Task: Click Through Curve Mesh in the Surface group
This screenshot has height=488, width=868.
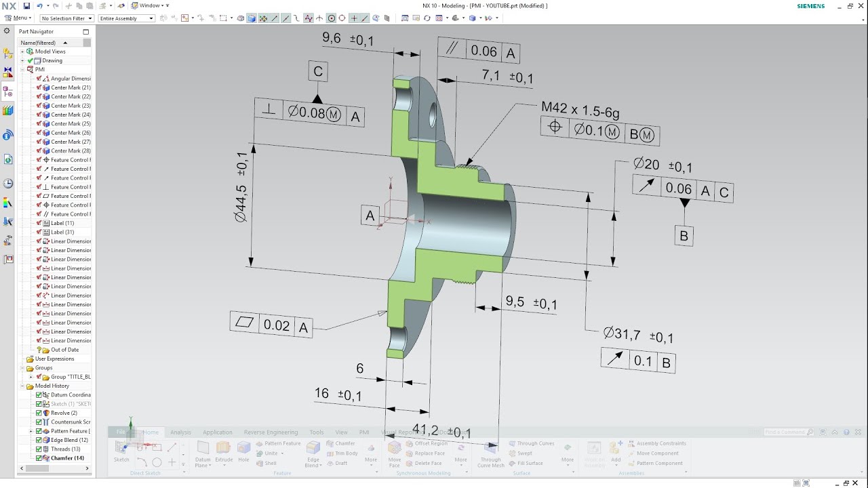Action: point(491,453)
